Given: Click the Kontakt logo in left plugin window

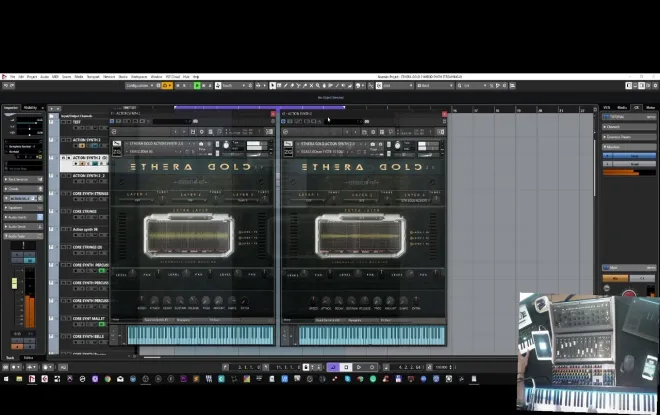Looking at the screenshot, I should click(114, 132).
